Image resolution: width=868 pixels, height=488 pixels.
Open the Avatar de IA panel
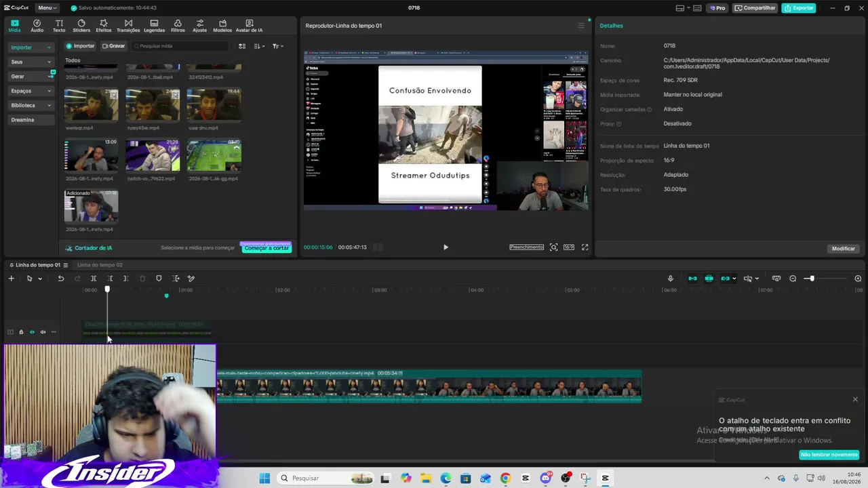[x=249, y=26]
